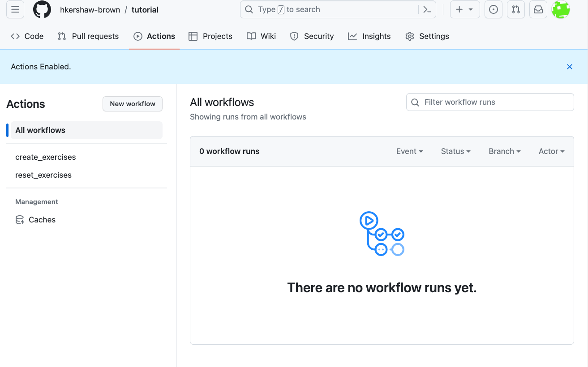Image resolution: width=588 pixels, height=367 pixels.
Task: Focus the Filter workflow runs field
Action: pos(490,102)
